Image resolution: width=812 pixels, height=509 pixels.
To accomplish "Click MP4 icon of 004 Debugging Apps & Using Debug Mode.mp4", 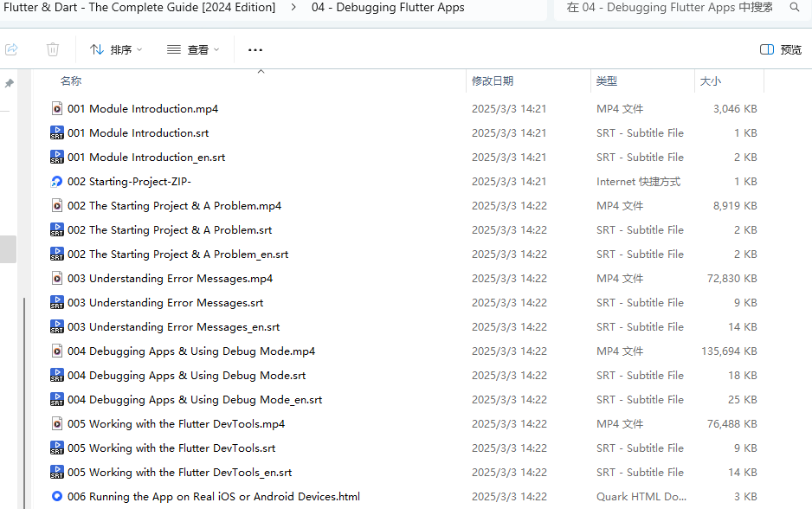I will [57, 351].
